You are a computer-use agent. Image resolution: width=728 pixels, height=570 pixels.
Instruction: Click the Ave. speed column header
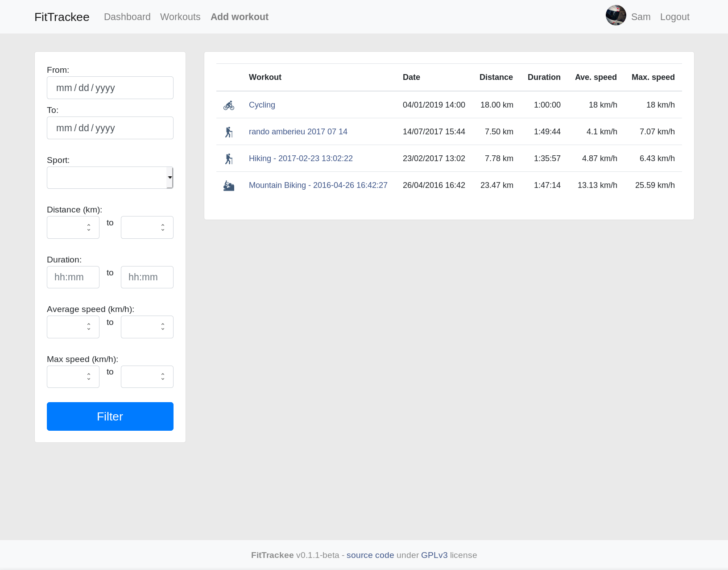596,77
